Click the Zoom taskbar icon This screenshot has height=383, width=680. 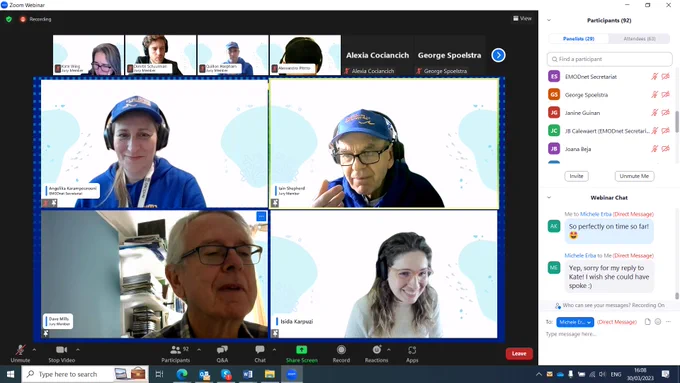292,374
